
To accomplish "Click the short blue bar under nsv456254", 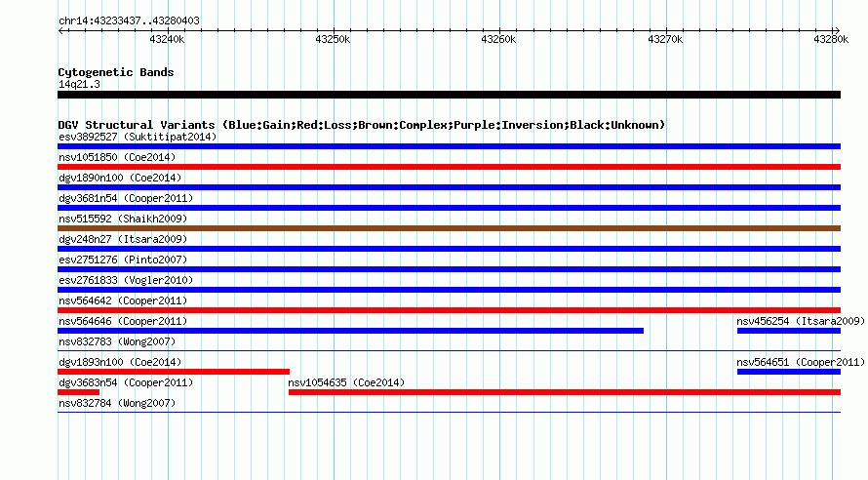I will pyautogui.click(x=789, y=331).
